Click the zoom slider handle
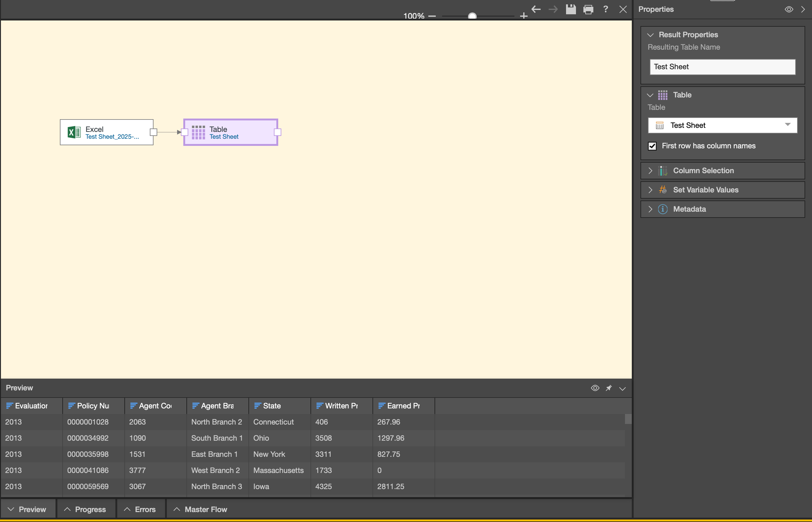Image resolution: width=812 pixels, height=522 pixels. 472,16
